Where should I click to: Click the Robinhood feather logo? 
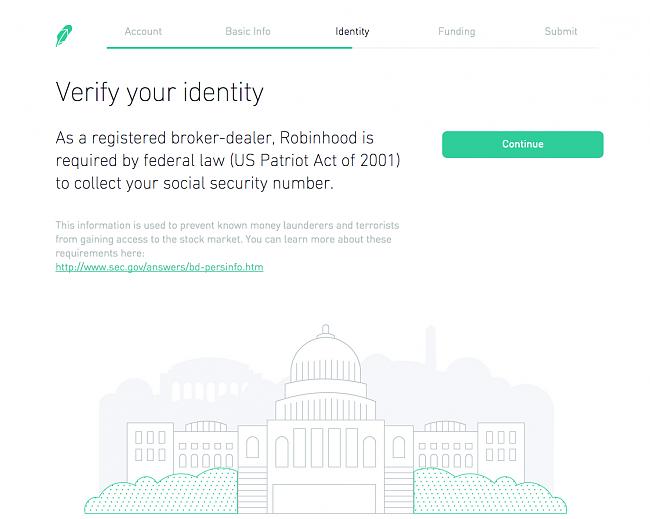tap(64, 36)
